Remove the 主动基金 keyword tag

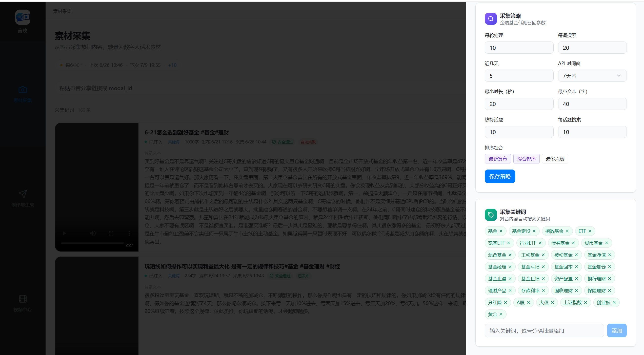543,255
